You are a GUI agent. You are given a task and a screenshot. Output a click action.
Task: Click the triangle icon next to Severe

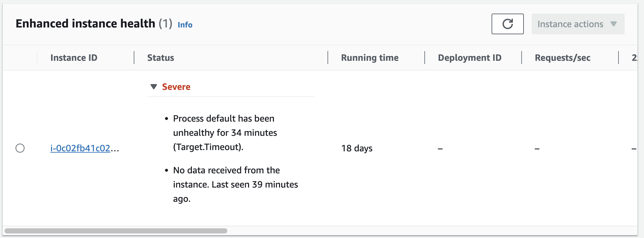(x=153, y=87)
